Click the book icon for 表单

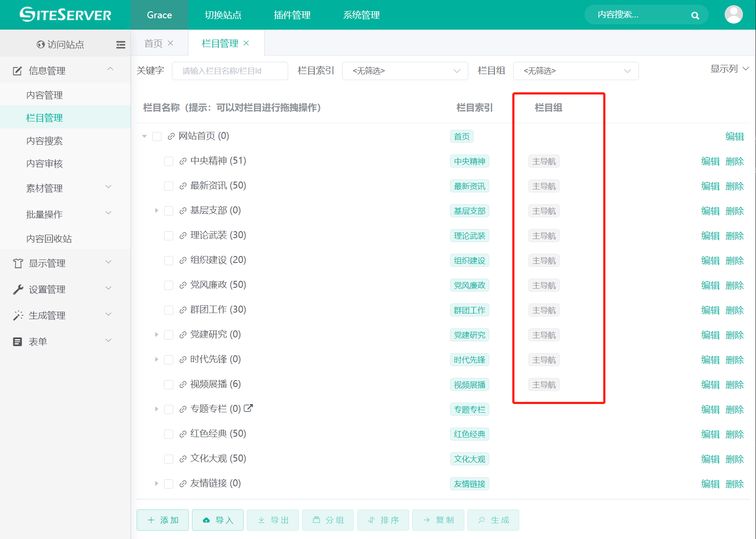tap(17, 341)
